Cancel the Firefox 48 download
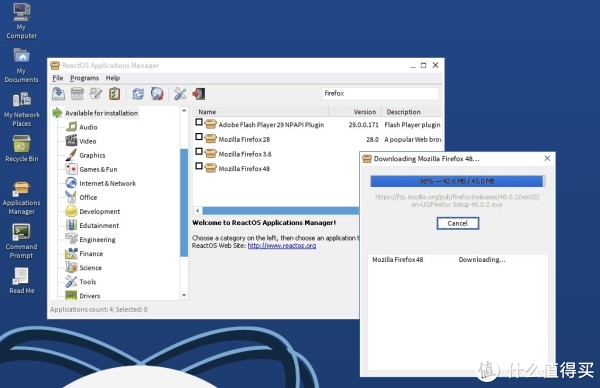The height and width of the screenshot is (388, 600). point(458,223)
